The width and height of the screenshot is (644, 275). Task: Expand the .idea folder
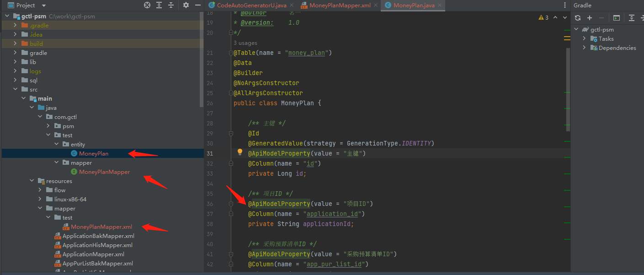(x=16, y=35)
